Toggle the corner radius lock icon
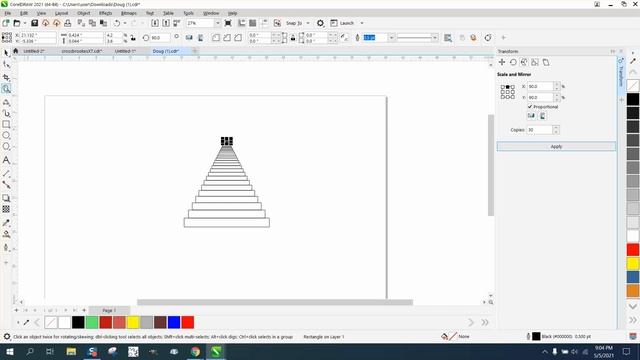640x360 pixels. (293, 38)
